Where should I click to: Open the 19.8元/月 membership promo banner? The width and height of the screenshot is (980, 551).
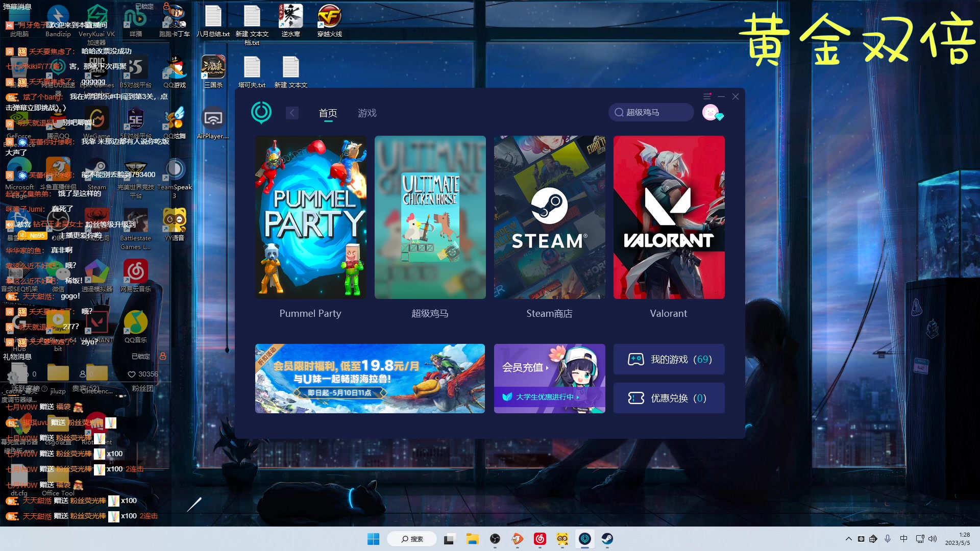coord(370,379)
